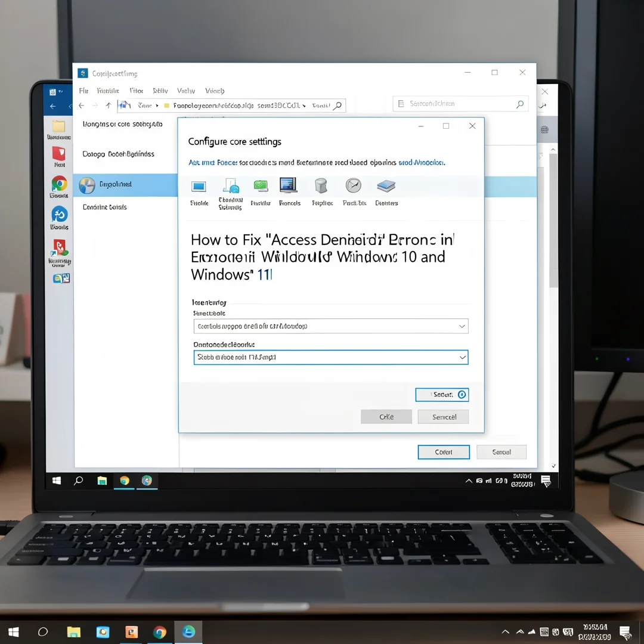
Task: Click the 'Saroal' button in the main window
Action: 501,452
